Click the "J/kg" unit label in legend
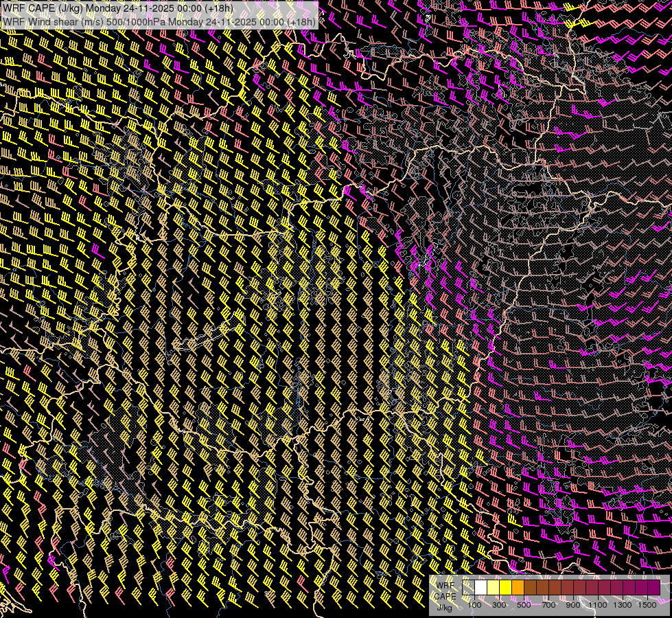 point(444,608)
